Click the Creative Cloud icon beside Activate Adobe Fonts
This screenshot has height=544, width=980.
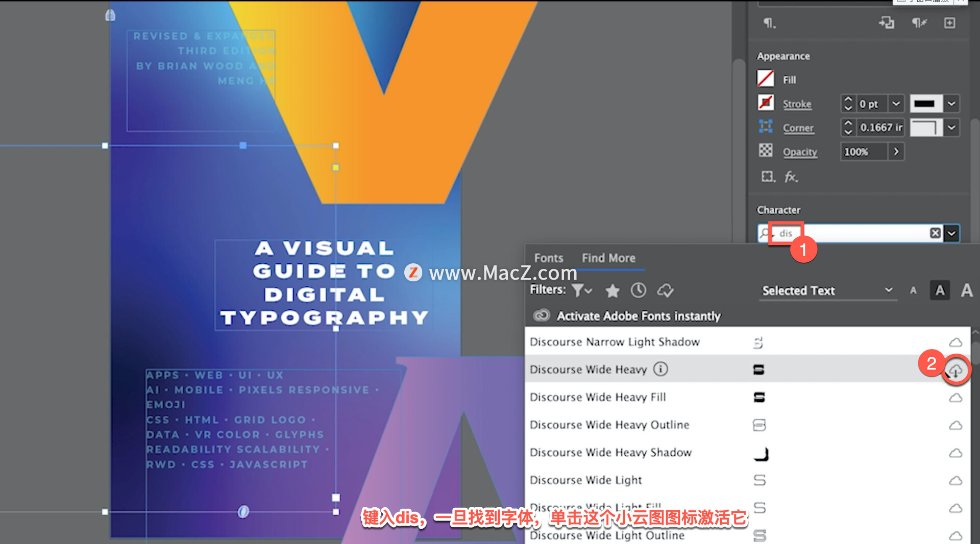[542, 315]
